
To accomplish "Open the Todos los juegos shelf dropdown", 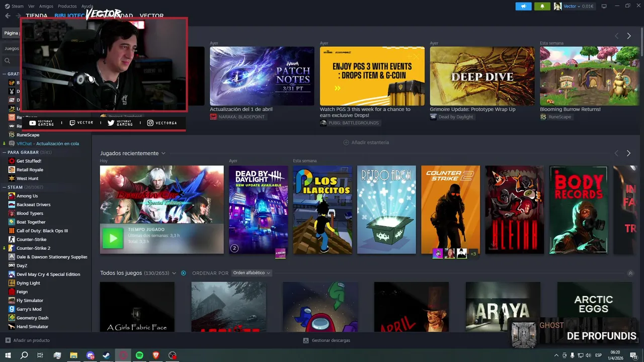I will [x=174, y=273].
